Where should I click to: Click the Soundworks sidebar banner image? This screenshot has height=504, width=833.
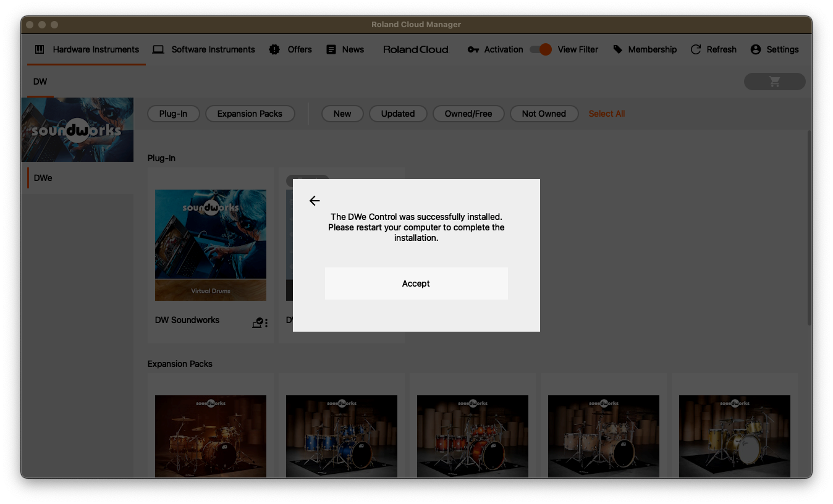[x=77, y=130]
